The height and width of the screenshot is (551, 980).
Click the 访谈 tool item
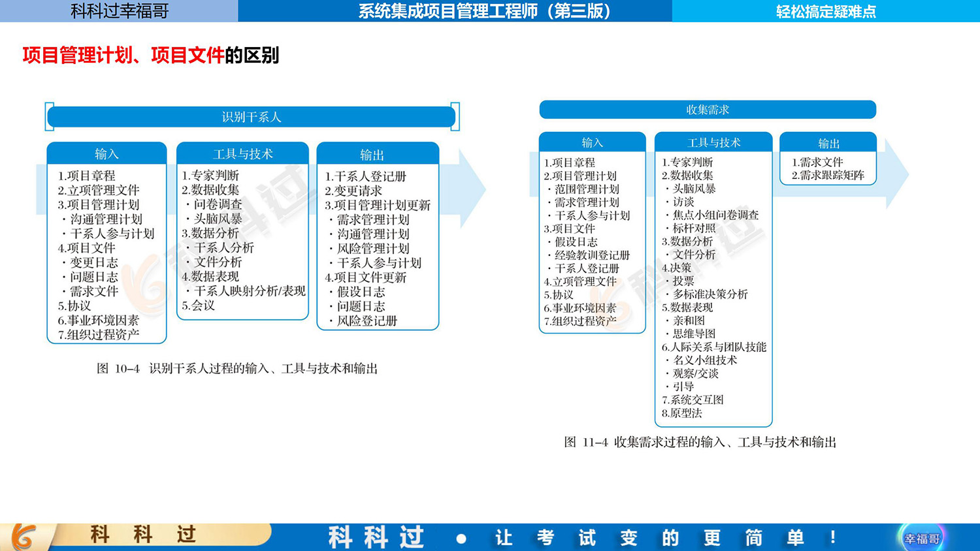click(683, 202)
